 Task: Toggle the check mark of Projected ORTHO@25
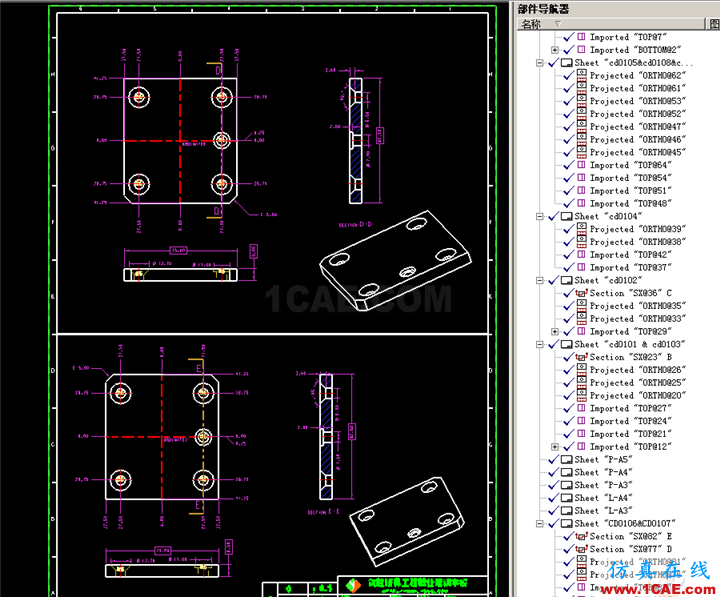click(569, 382)
